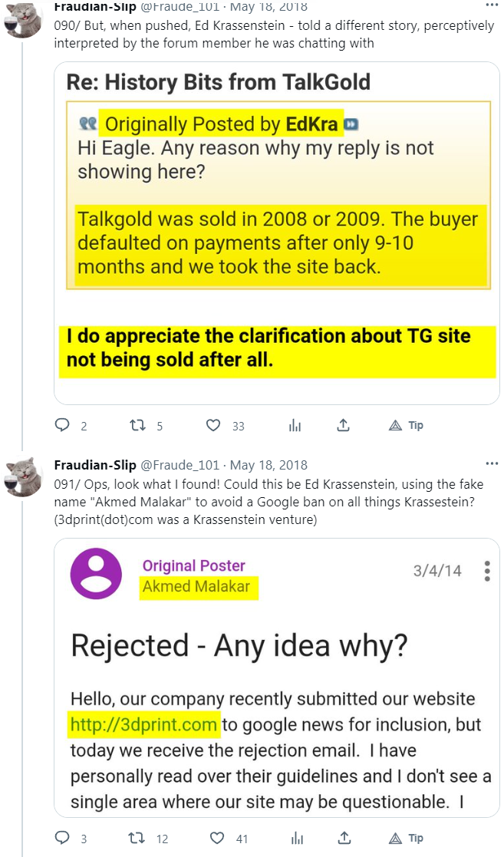Viewport: 504px width, 857px height.
Task: Retweet the 090/ TalkGold tweet
Action: [x=139, y=425]
